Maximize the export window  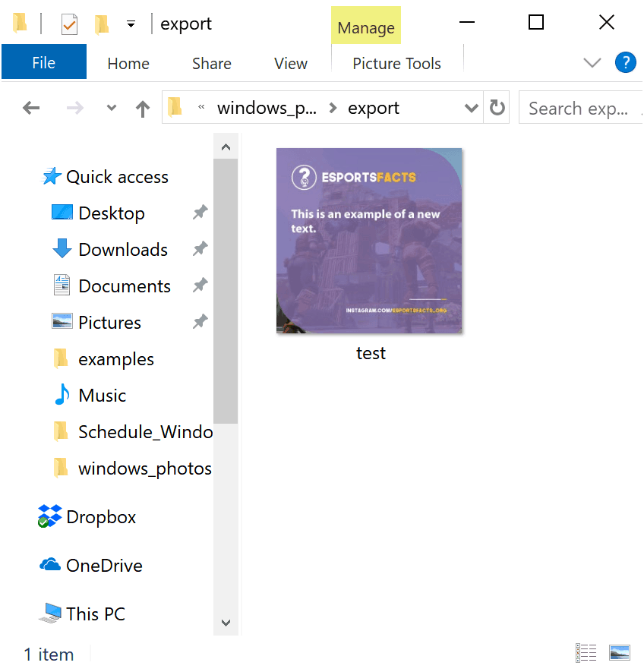[x=536, y=22]
